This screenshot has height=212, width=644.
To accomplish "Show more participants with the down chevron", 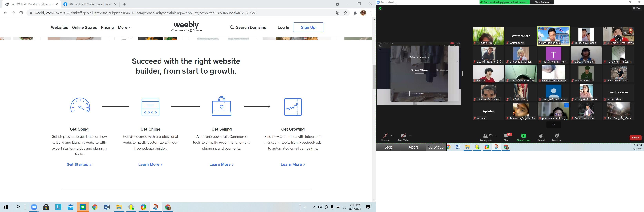I will pyautogui.click(x=553, y=125).
